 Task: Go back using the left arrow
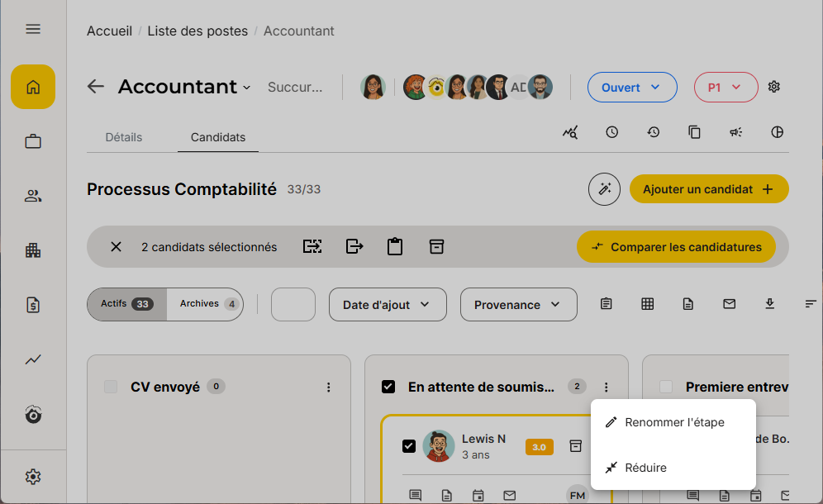coord(96,86)
